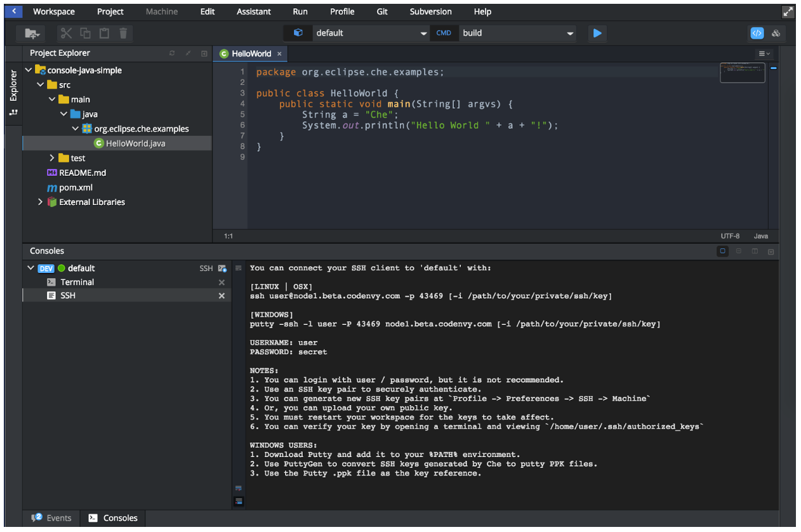The width and height of the screenshot is (801, 532).
Task: Click the blue Run command play button
Action: pos(597,33)
